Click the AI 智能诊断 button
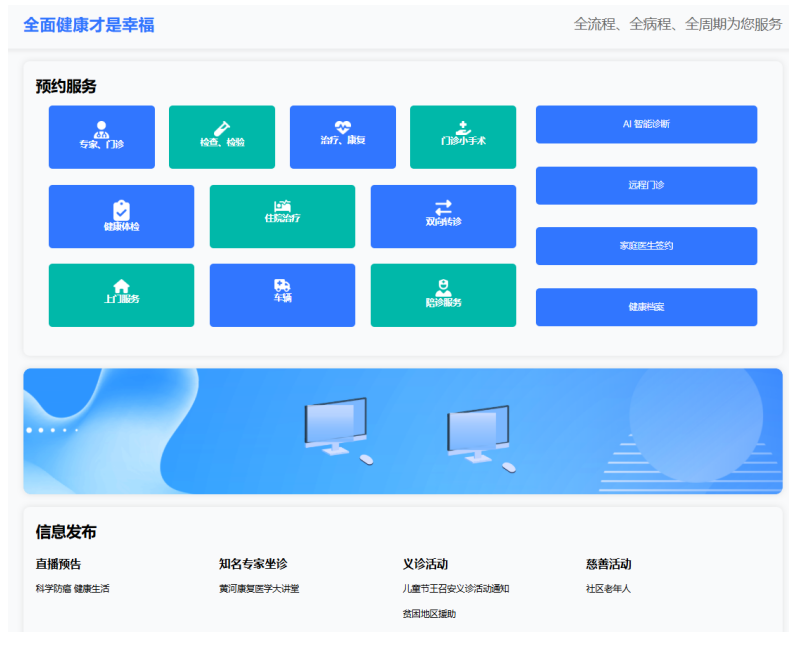 click(x=646, y=124)
